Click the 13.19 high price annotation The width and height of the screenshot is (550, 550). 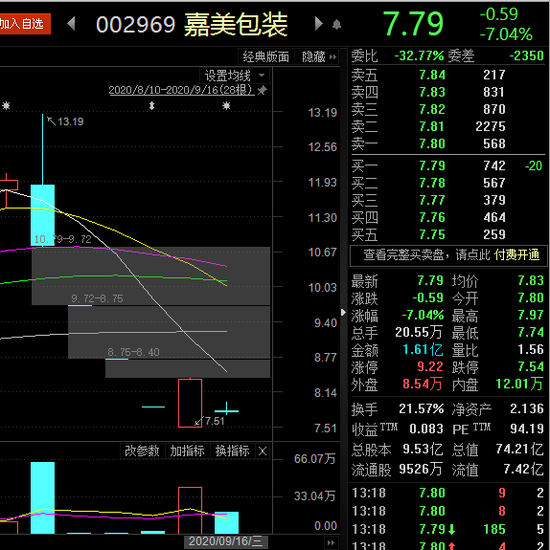click(x=70, y=122)
